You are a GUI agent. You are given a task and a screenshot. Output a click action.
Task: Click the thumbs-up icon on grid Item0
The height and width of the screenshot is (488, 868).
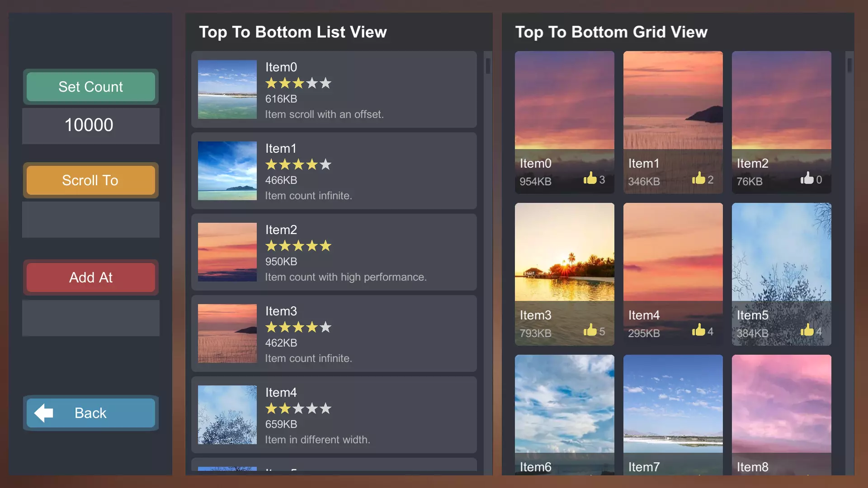590,178
